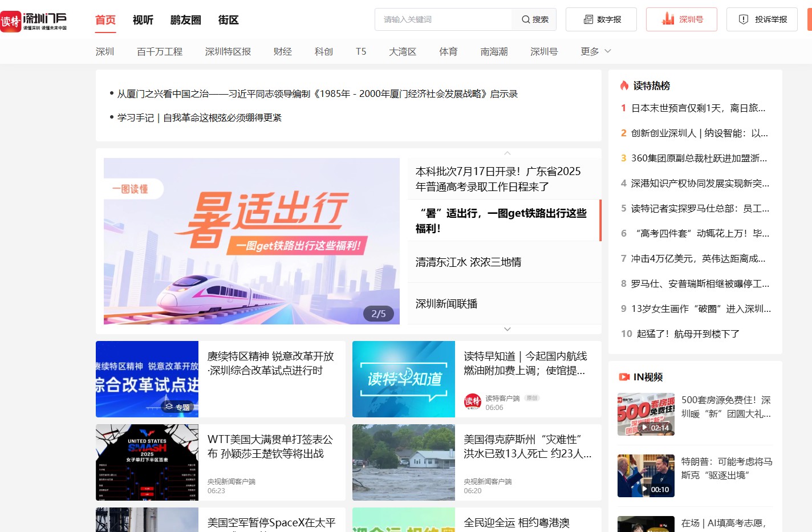Click the search magnifier icon
The height and width of the screenshot is (532, 812).
coord(525,19)
